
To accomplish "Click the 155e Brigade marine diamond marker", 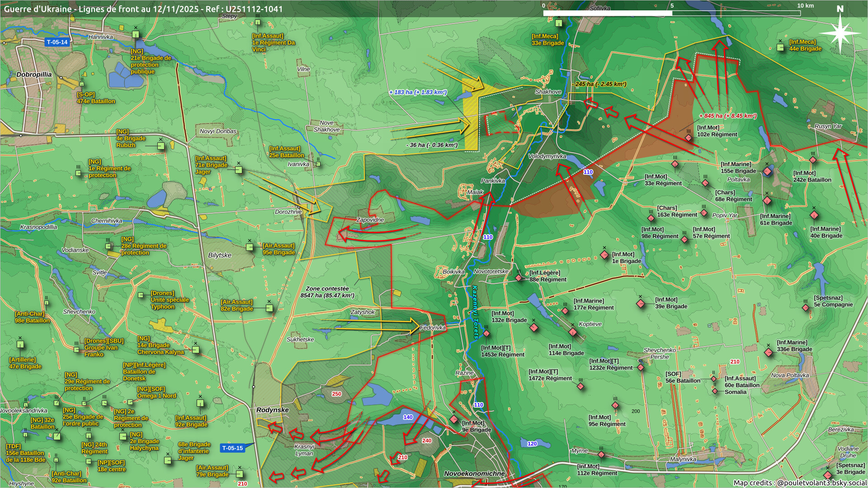I will [767, 171].
